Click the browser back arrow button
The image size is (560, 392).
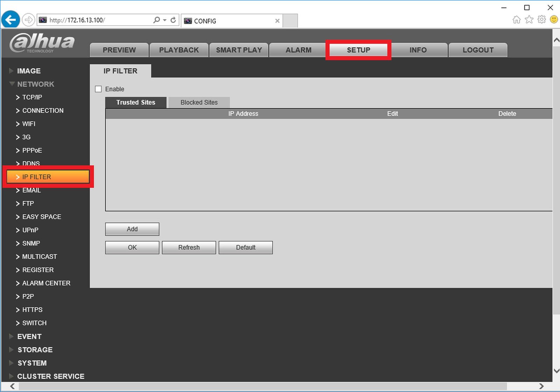10,20
